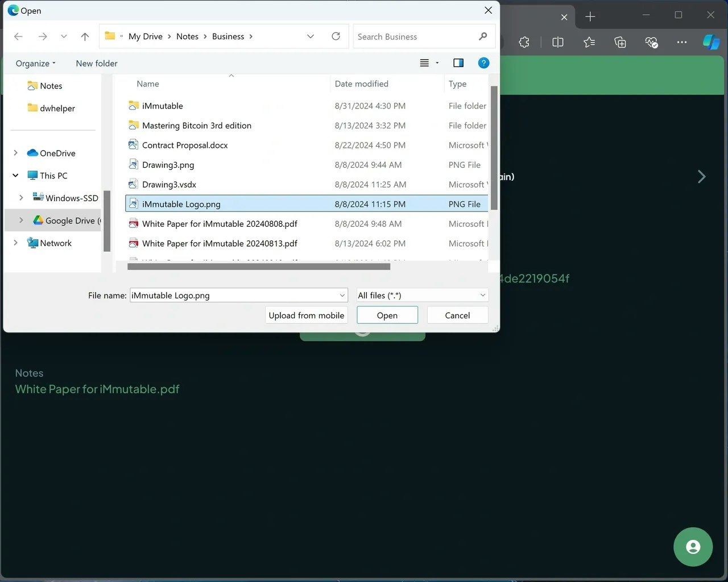Open view options dropdown arrow

coord(437,63)
